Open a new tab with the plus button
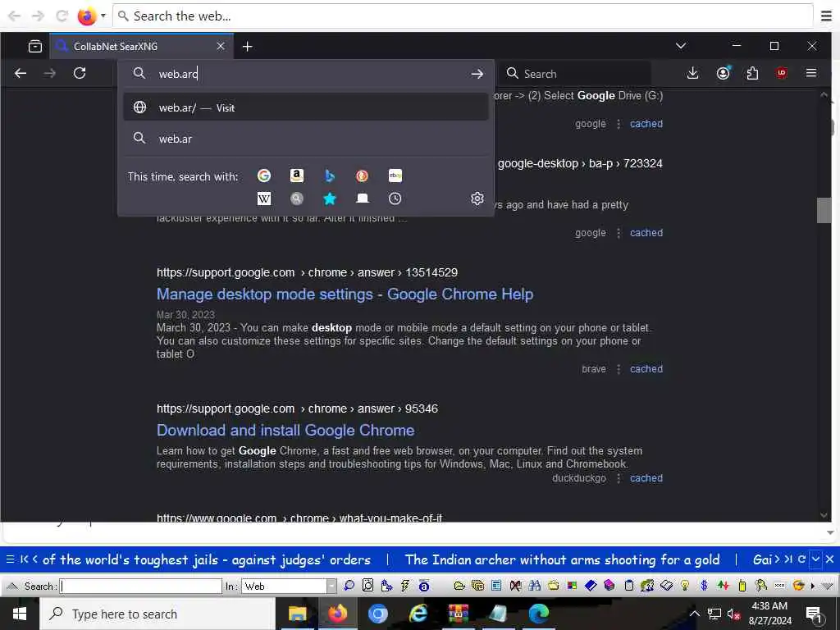840x630 pixels. click(247, 47)
